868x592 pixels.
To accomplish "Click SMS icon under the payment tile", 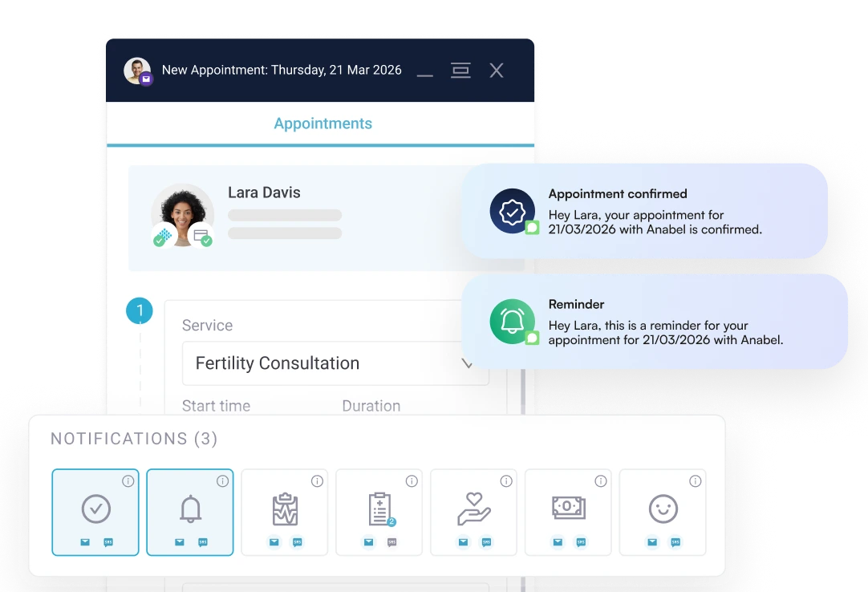I will [582, 542].
